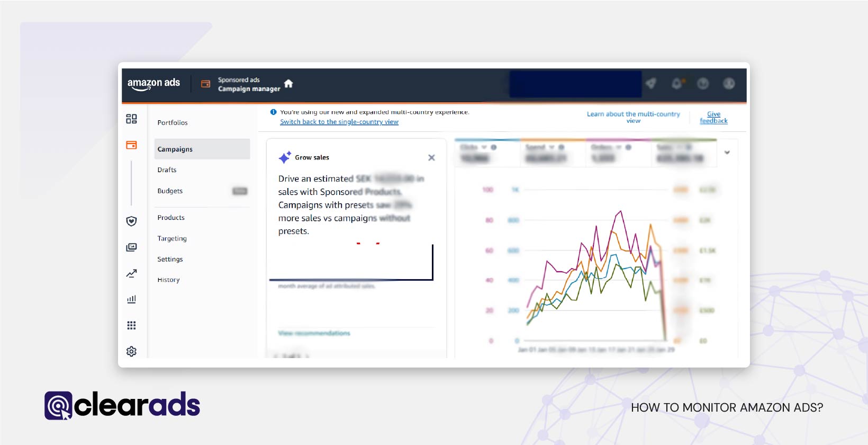
Task: Expand the metrics panel chevron
Action: [x=727, y=153]
